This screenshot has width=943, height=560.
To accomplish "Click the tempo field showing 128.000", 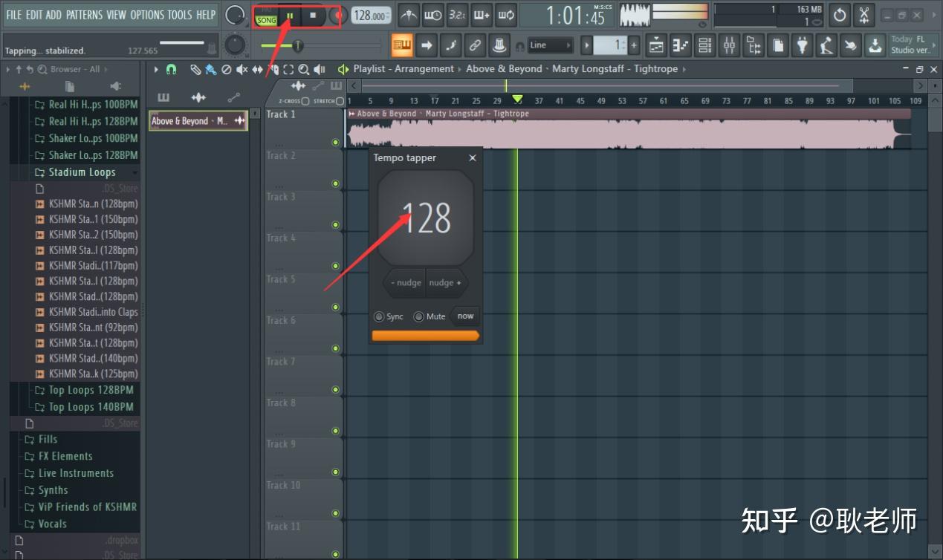I will [x=372, y=16].
